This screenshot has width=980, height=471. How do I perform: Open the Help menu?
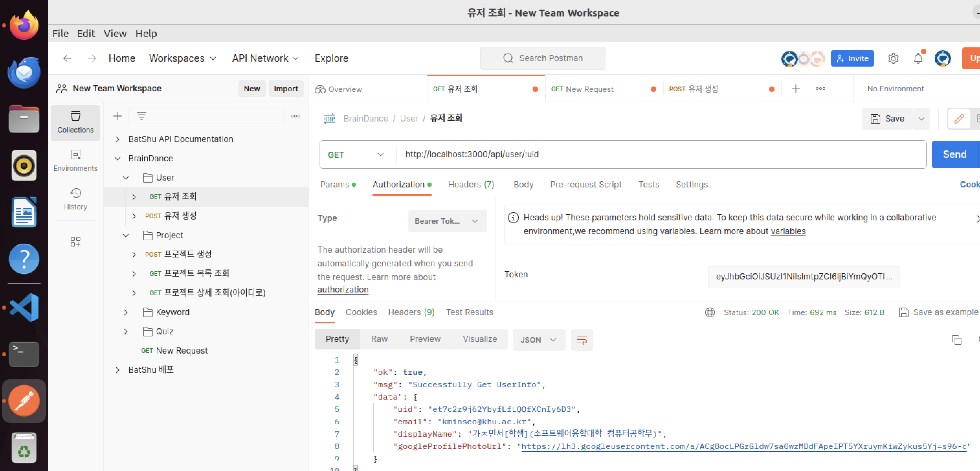[x=146, y=33]
